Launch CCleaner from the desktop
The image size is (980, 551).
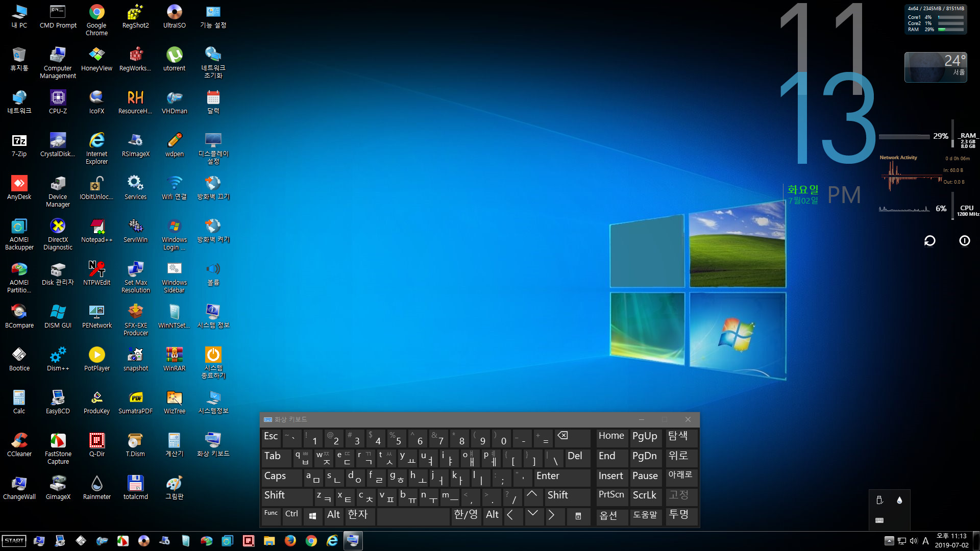(19, 445)
